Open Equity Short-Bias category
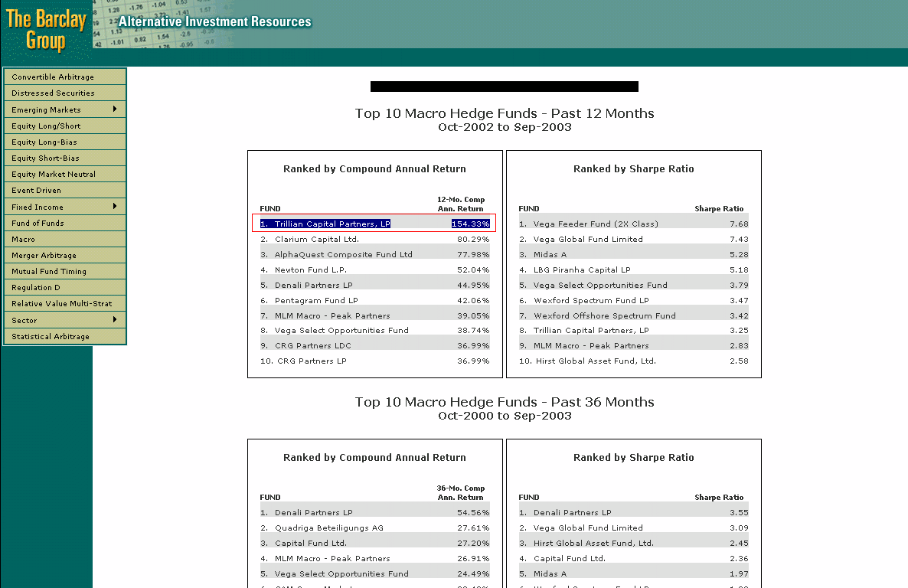908x588 pixels. [x=65, y=158]
